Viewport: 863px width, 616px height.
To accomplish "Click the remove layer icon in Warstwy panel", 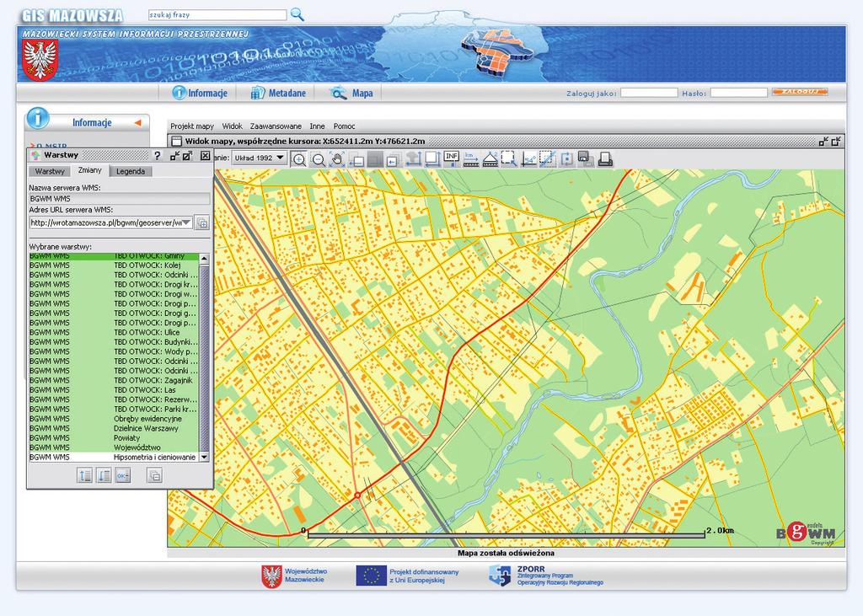I will [x=155, y=475].
